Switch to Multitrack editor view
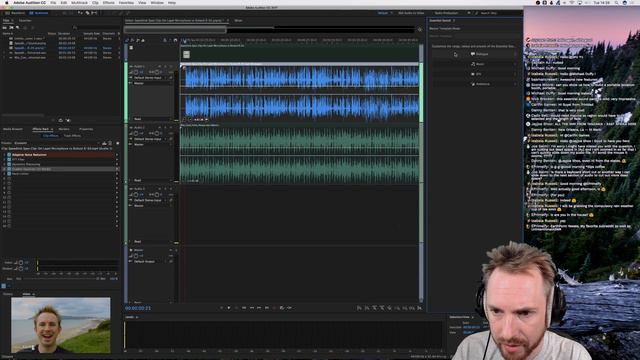This screenshot has width=640, height=360. (39, 13)
